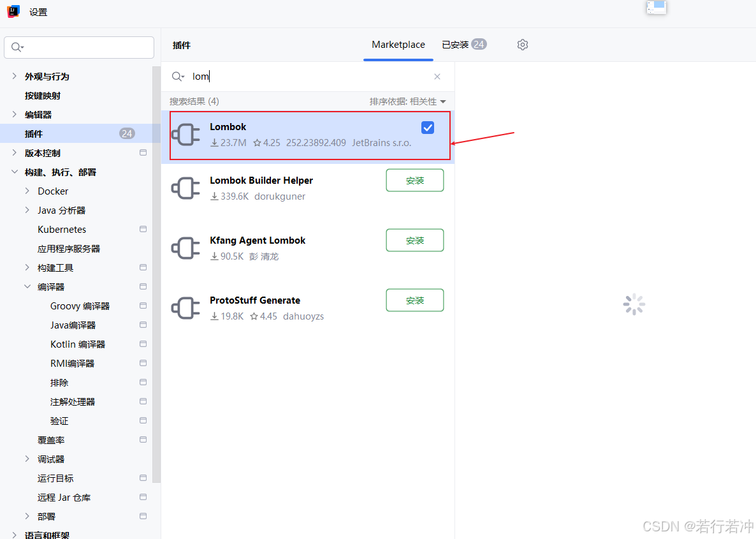Click project-level icon beside Groovy 编译器
Viewport: 756px width, 539px height.
coord(143,306)
